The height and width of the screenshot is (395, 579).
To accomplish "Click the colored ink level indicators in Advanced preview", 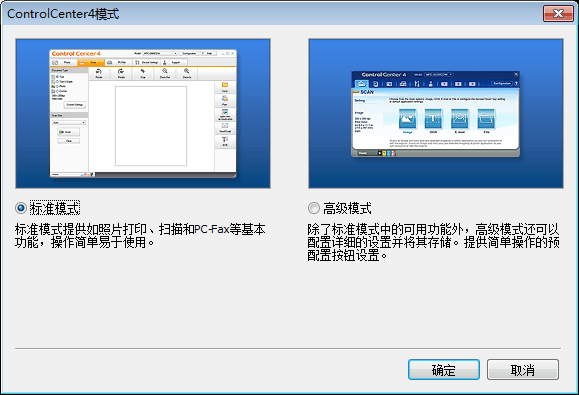I will tap(387, 153).
